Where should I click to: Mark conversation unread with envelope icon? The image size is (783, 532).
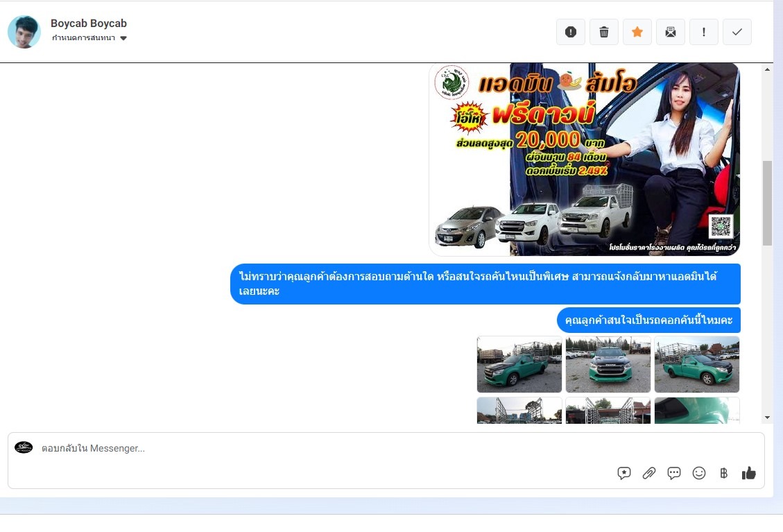pos(671,32)
